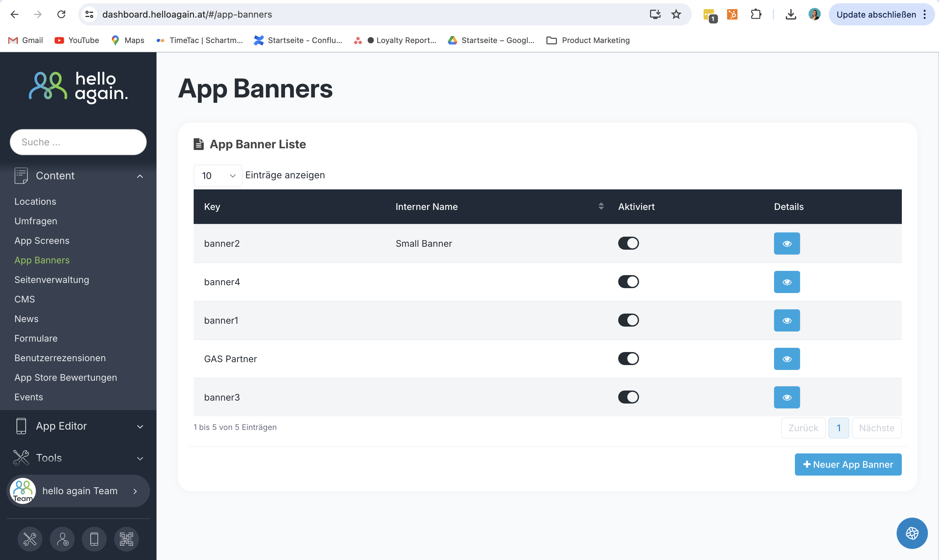The width and height of the screenshot is (939, 560).
Task: Click the QR code icon in sidebar footer
Action: point(127,539)
